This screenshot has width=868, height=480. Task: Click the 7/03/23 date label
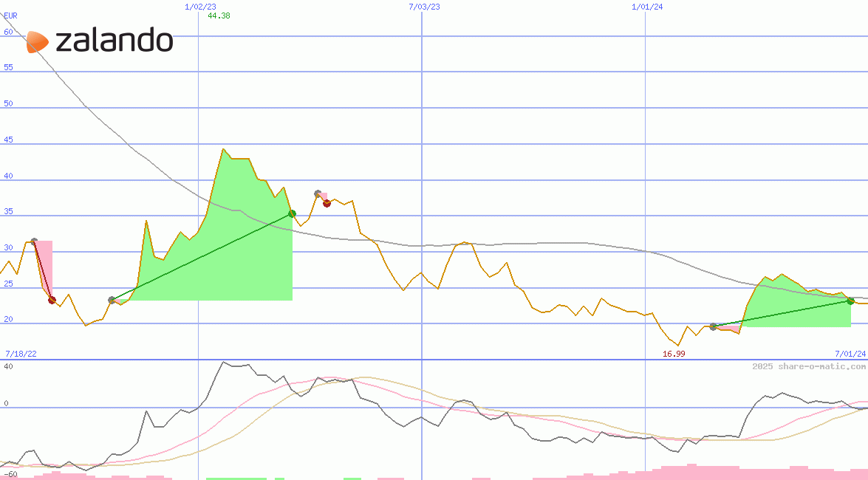(424, 7)
